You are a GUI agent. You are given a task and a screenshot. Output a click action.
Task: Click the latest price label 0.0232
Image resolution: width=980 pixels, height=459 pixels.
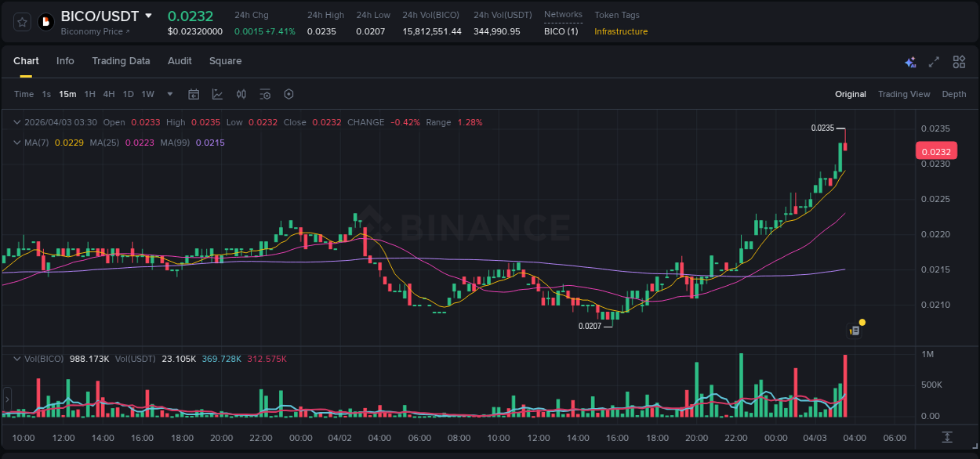pos(938,150)
